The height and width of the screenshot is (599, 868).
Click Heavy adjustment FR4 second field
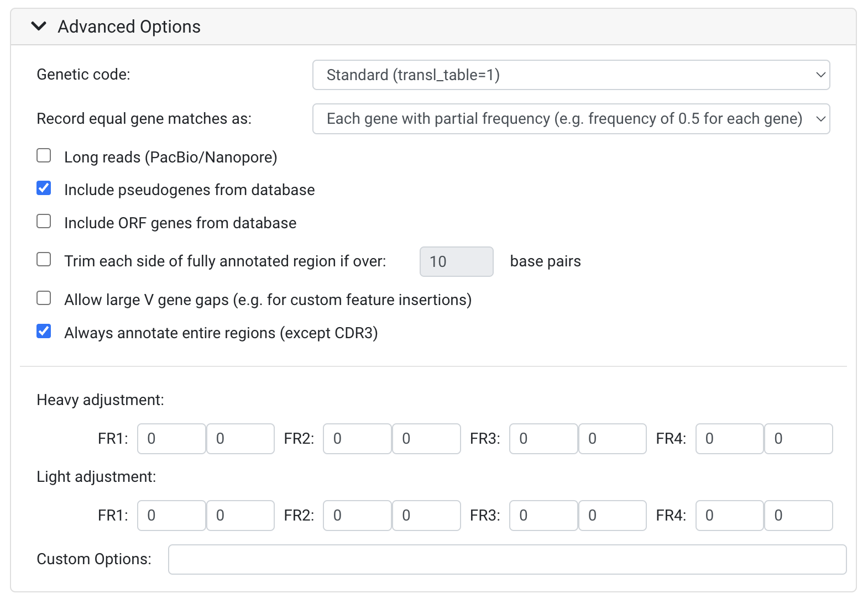click(x=798, y=439)
